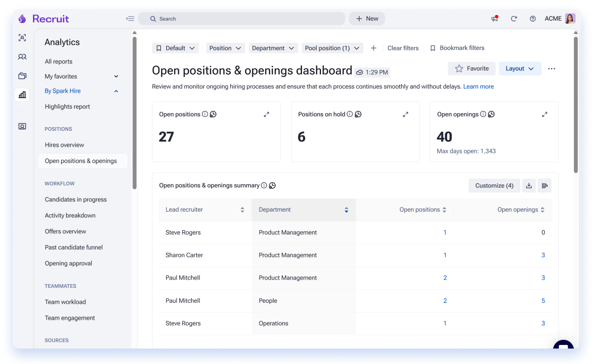594x364 pixels.
Task: Click Open positions value 1 for Operations row
Action: 445,323
